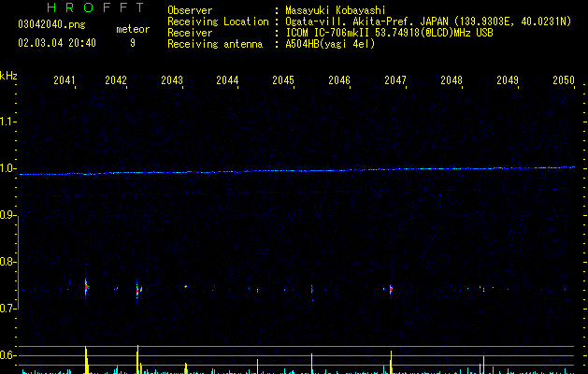Click the 2050 time tick label
This screenshot has height=374, width=588.
pos(564,80)
